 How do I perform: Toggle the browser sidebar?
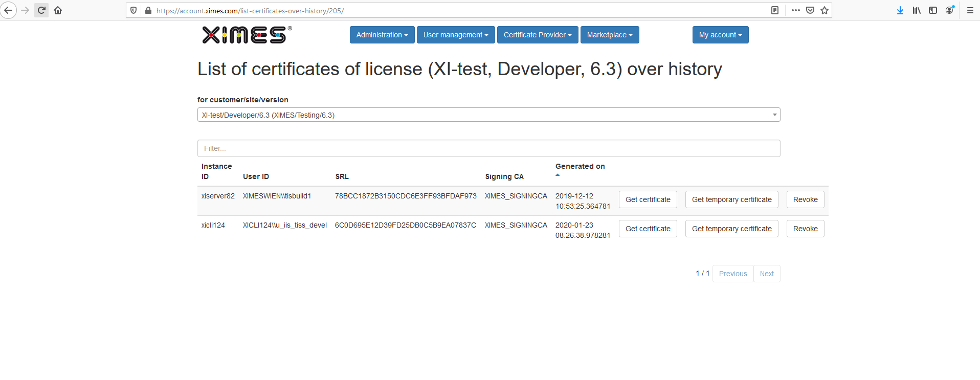tap(933, 10)
